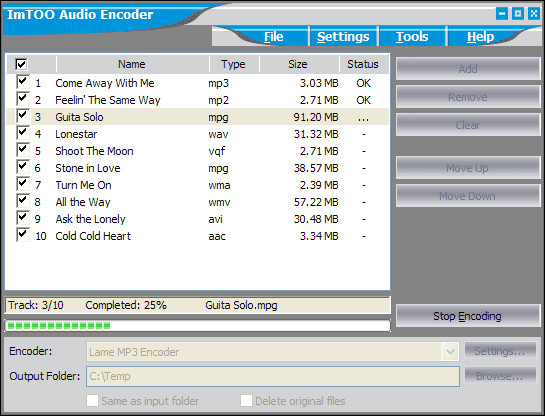The width and height of the screenshot is (545, 416).
Task: Uncheck the Come Away With Me track
Action: click(23, 82)
